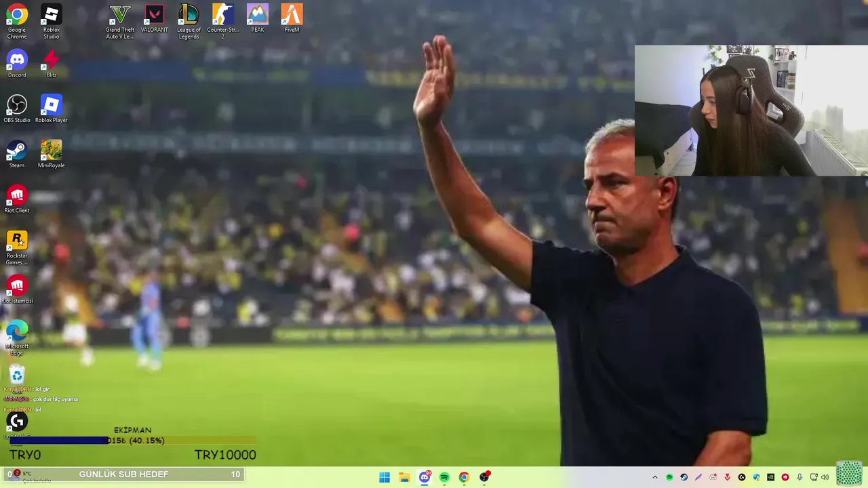This screenshot has height=488, width=868.
Task: Click the TRY10000 goal amount text
Action: click(x=225, y=455)
